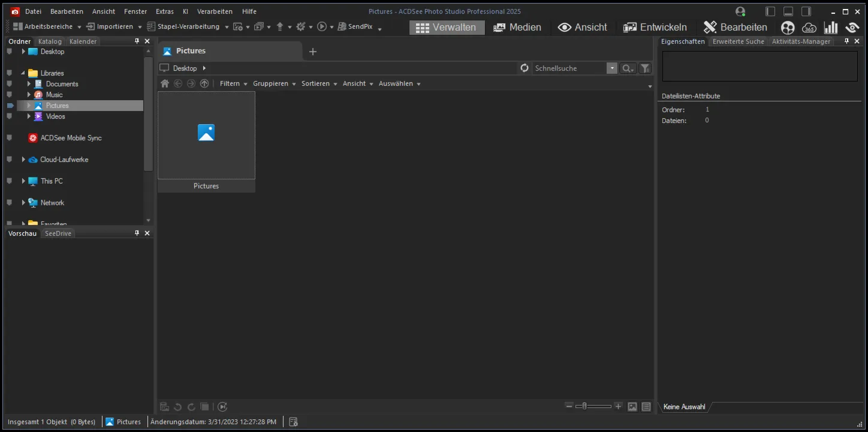Expand the Cloud-Laufwerke tree node
Image resolution: width=868 pixels, height=432 pixels.
click(x=23, y=160)
